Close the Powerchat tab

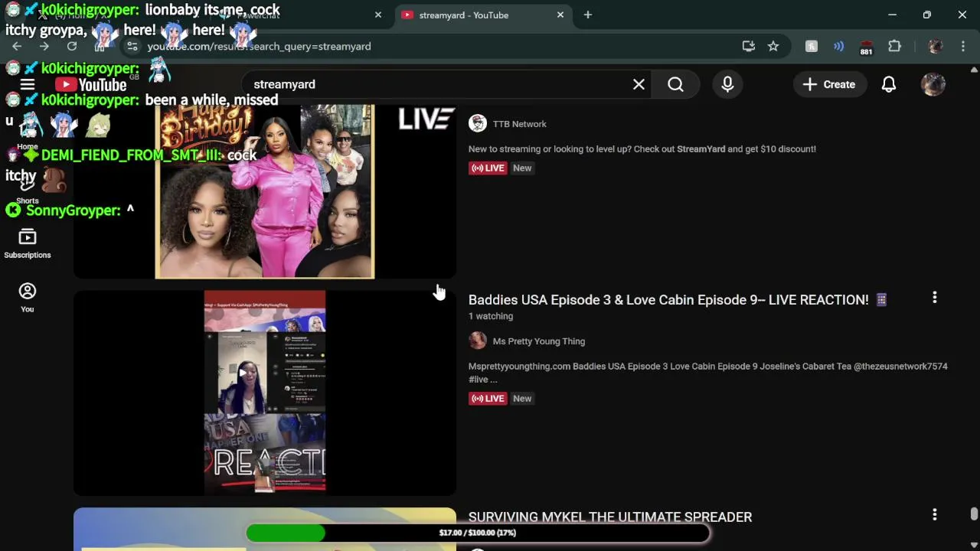[x=377, y=15]
